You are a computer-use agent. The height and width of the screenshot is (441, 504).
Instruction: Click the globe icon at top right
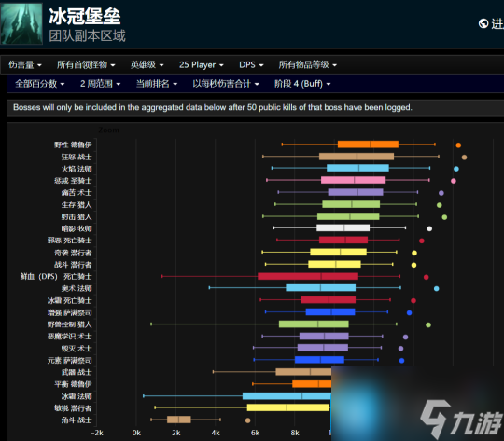point(483,23)
